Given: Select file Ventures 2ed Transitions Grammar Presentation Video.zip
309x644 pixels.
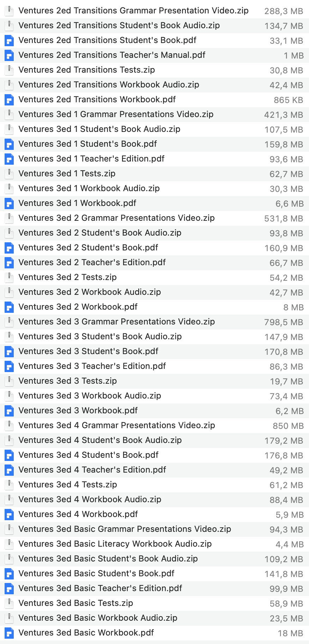Looking at the screenshot, I should pos(133,11).
